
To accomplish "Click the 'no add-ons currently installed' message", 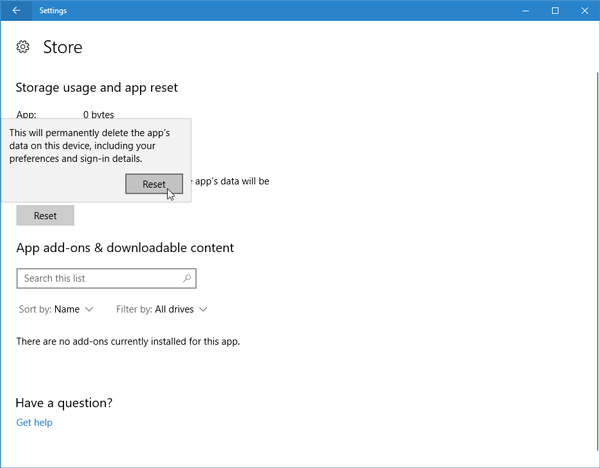I will [128, 341].
